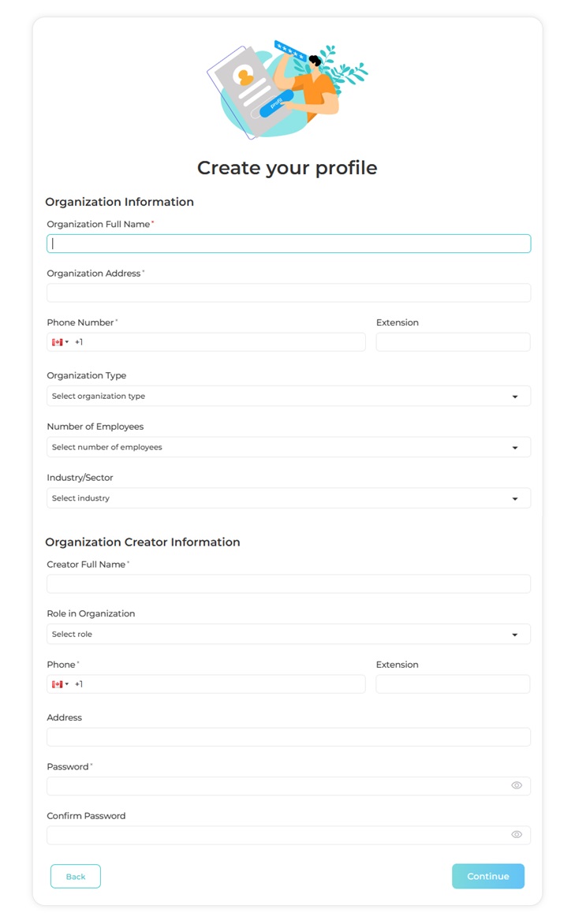This screenshot has height=924, width=575.
Task: Go back using the Back button
Action: pyautogui.click(x=75, y=876)
